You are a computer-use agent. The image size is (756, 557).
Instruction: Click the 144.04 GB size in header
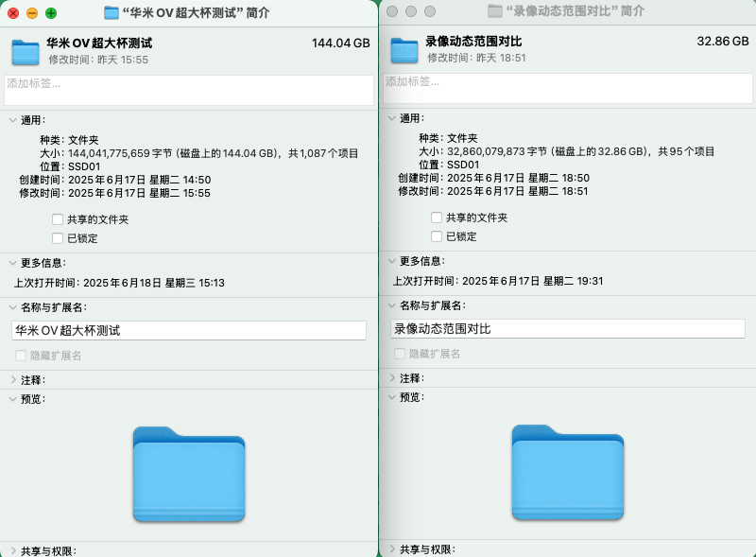[341, 43]
